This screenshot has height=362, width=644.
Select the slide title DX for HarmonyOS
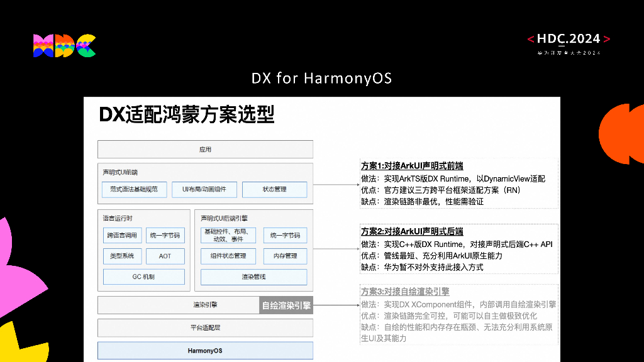[321, 78]
